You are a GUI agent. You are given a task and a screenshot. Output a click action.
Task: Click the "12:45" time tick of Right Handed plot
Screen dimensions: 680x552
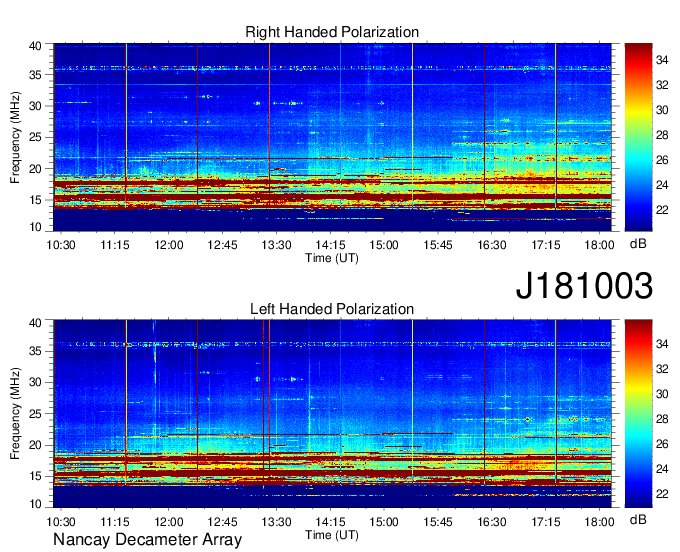tap(222, 245)
